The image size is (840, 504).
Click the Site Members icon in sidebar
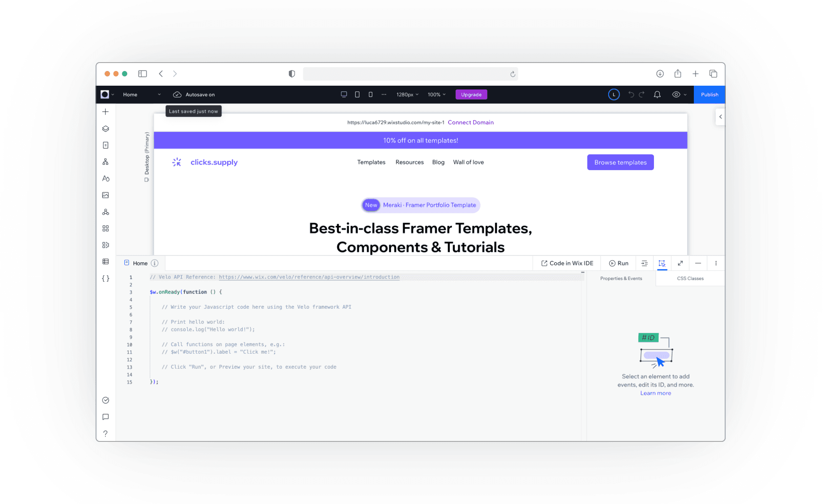105,211
